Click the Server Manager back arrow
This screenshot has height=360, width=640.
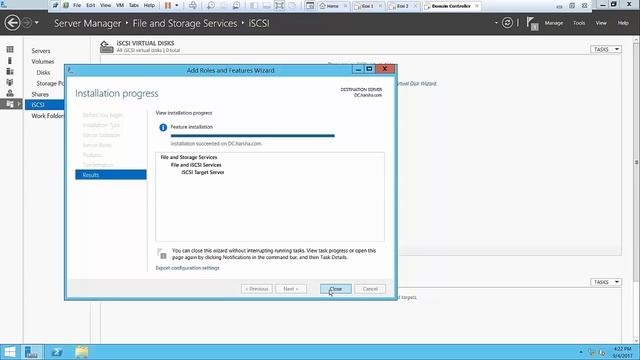tap(12, 23)
